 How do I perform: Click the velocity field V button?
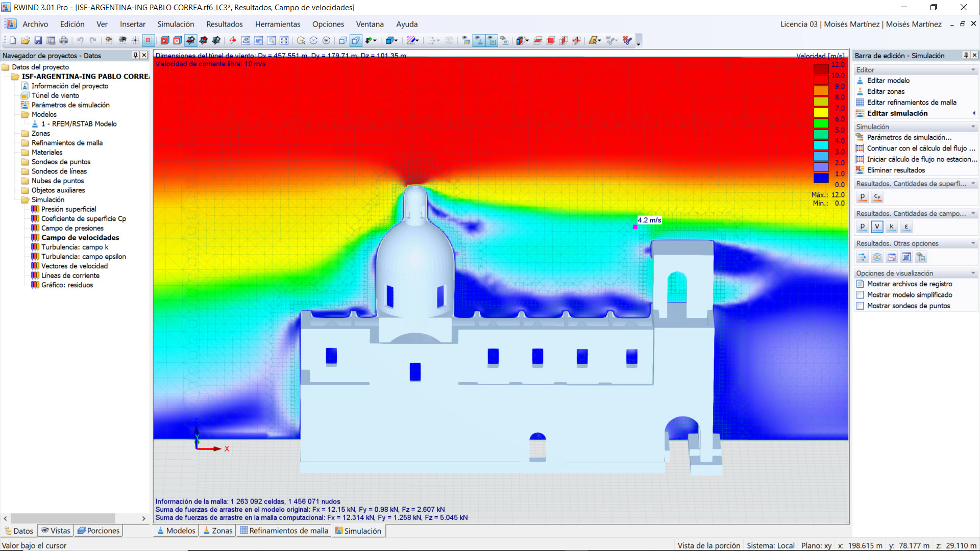point(877,227)
